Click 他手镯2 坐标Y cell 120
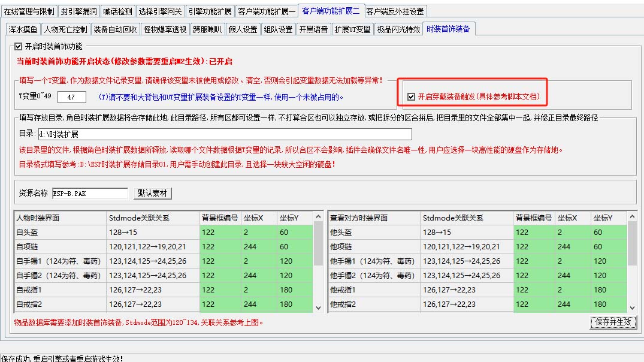This screenshot has height=362, width=644. (x=609, y=275)
